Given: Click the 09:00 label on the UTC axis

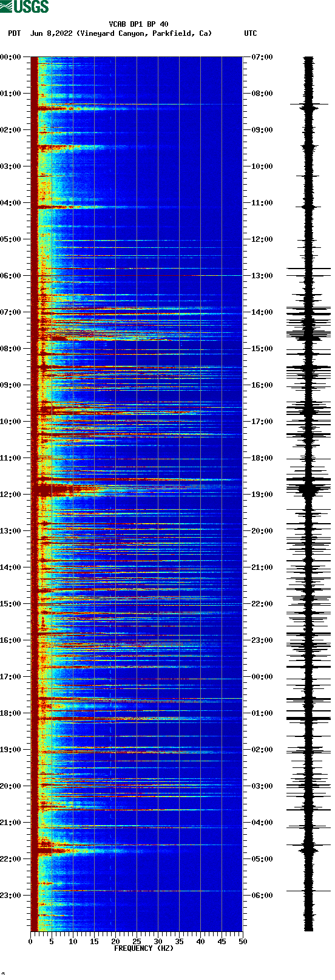Looking at the screenshot, I should tap(262, 130).
